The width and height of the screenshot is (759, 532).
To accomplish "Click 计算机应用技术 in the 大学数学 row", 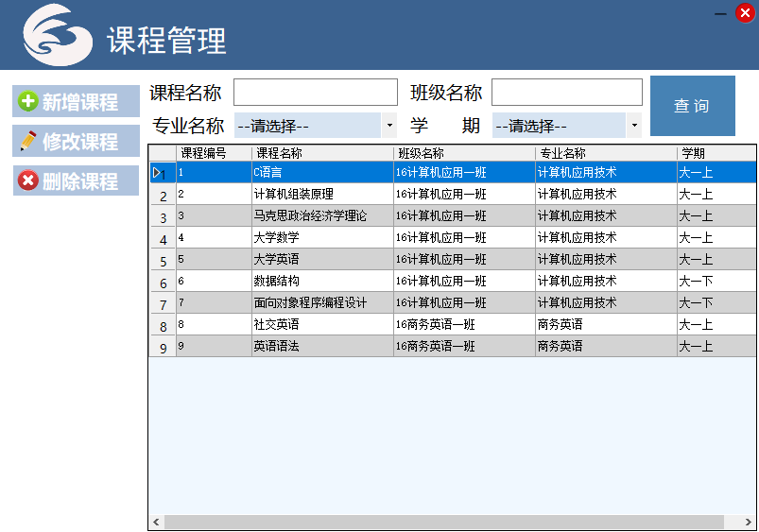I will (606, 238).
